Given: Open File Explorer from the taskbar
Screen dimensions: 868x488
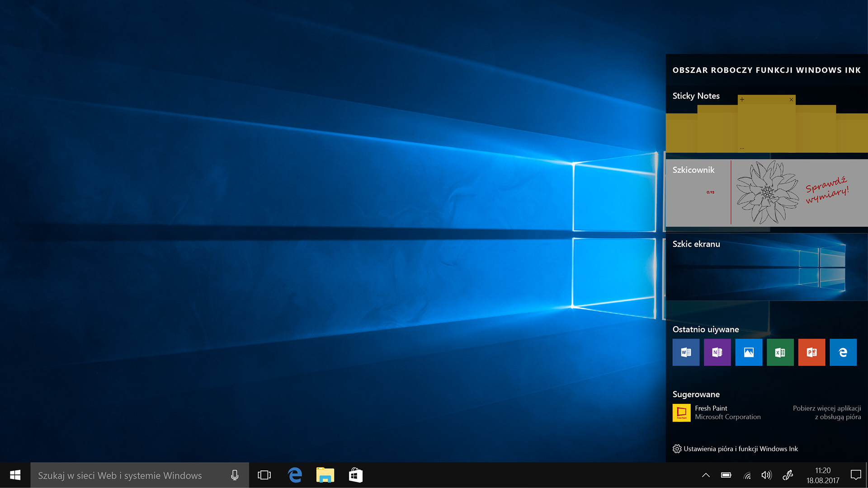Looking at the screenshot, I should point(325,475).
